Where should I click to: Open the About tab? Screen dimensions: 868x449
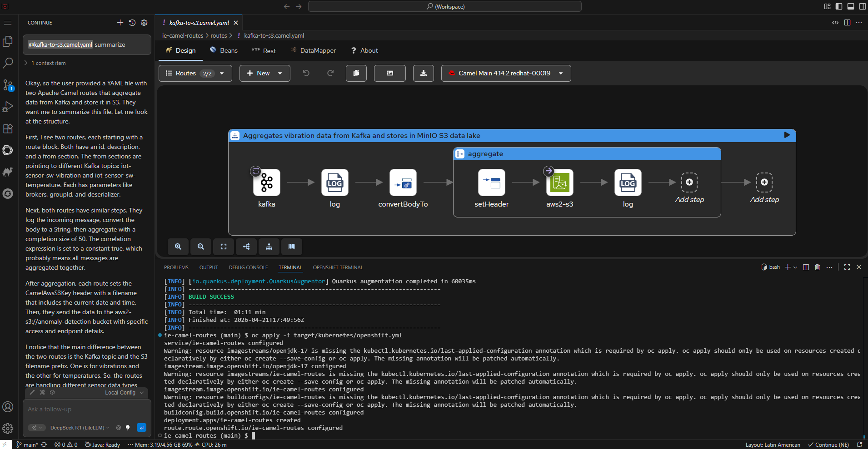coord(364,50)
